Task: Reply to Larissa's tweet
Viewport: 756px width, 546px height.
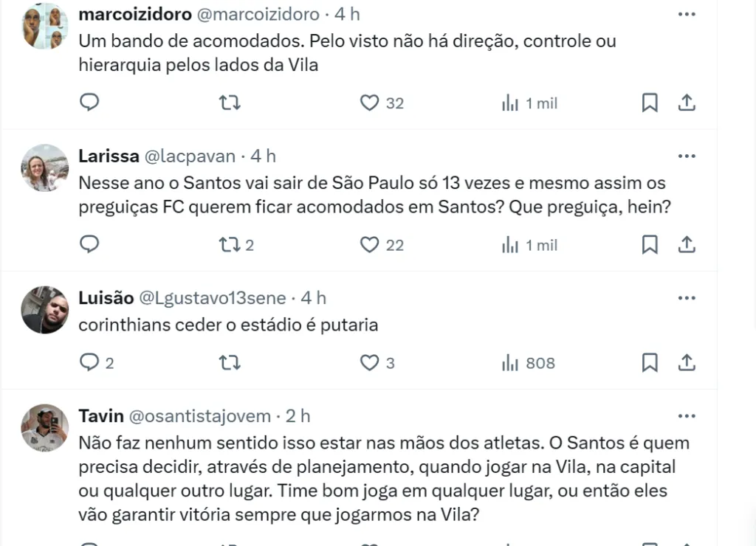Action: point(89,244)
